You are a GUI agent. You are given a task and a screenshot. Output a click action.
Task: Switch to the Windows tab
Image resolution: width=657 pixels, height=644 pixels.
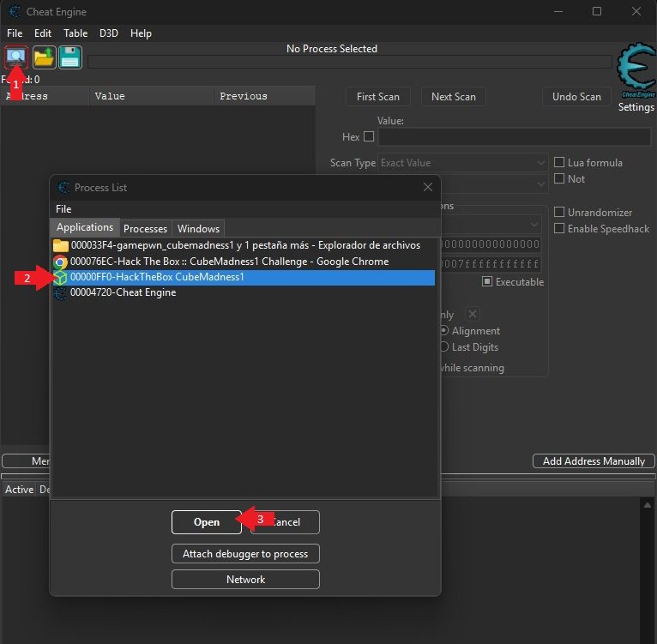pos(198,229)
